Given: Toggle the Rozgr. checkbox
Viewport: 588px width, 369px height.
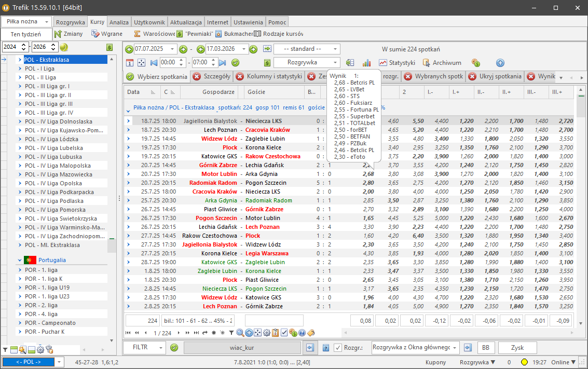Looking at the screenshot, I should pyautogui.click(x=338, y=348).
